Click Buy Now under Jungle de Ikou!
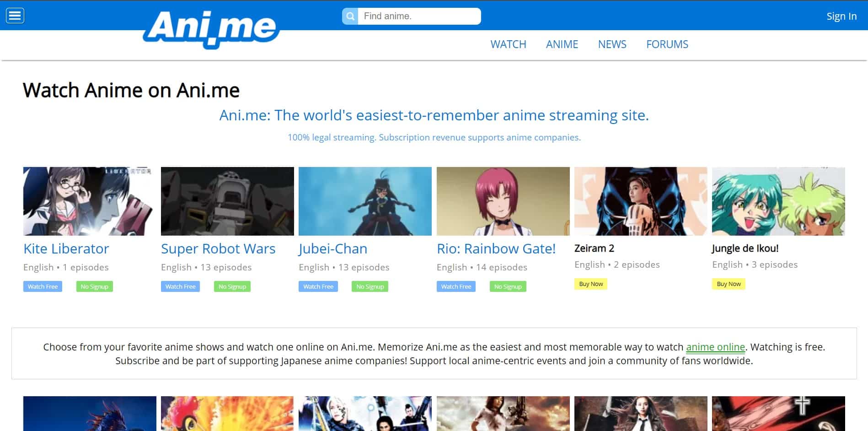The width and height of the screenshot is (868, 431). tap(729, 284)
